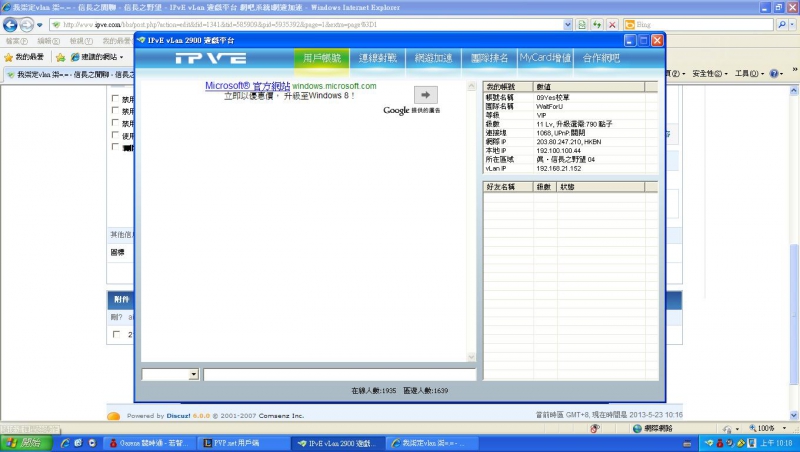
Task: Tick the third checkbox in the forum post options
Action: 115,122
